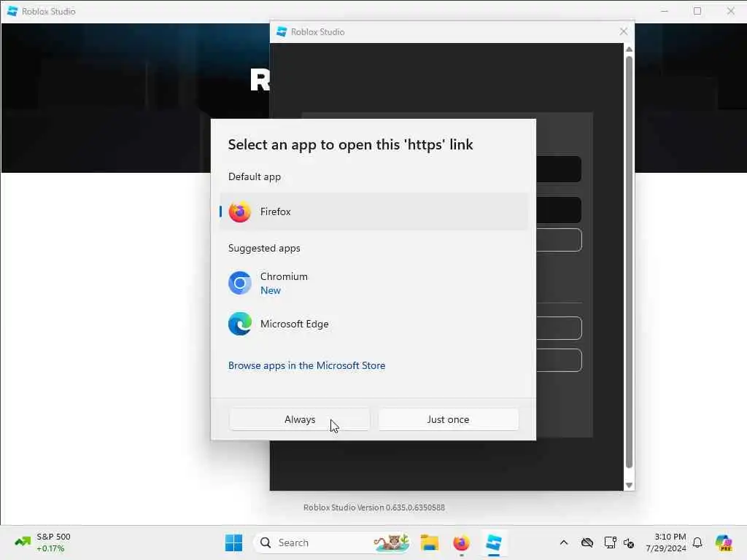747x560 pixels.
Task: Click the muted volume tray icon
Action: click(629, 542)
